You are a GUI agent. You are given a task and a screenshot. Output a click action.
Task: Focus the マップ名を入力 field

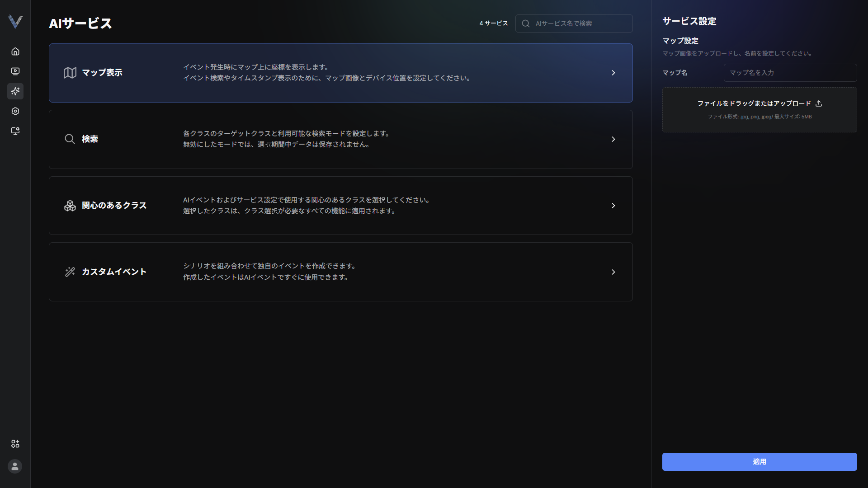point(790,73)
